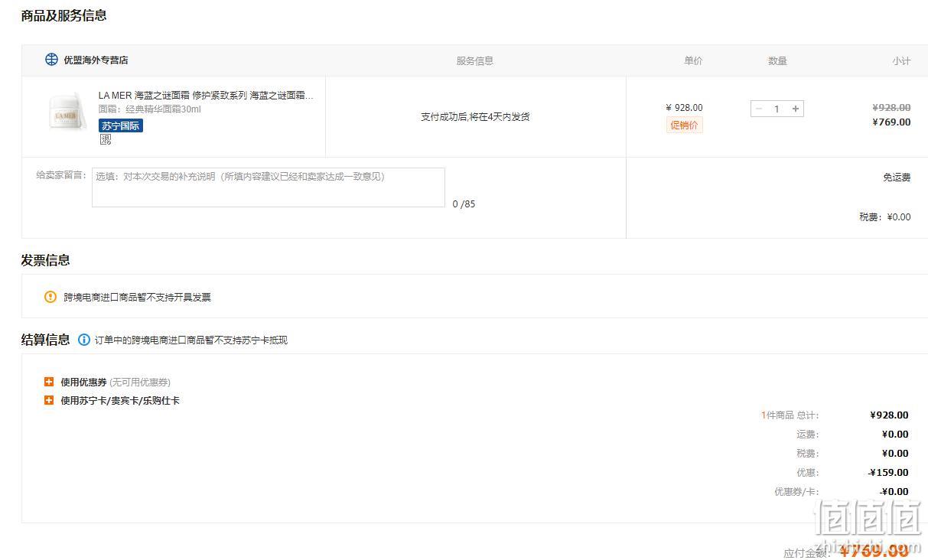Open the 优盟海外专营店 store link
The image size is (928, 560).
coord(96,60)
